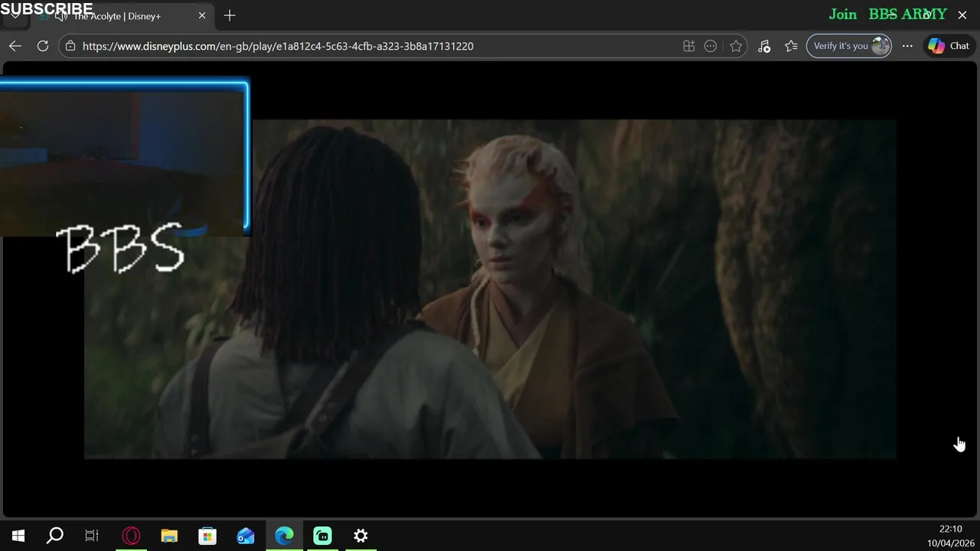Open a new browser tab
The image size is (980, 551).
[230, 15]
